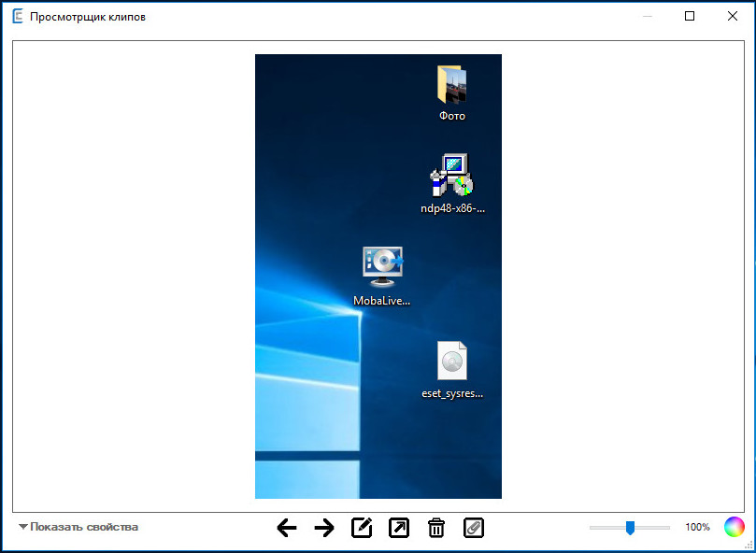Screen dimensions: 756x553
Task: Click the MobaLive icon in the clip
Action: 383,266
